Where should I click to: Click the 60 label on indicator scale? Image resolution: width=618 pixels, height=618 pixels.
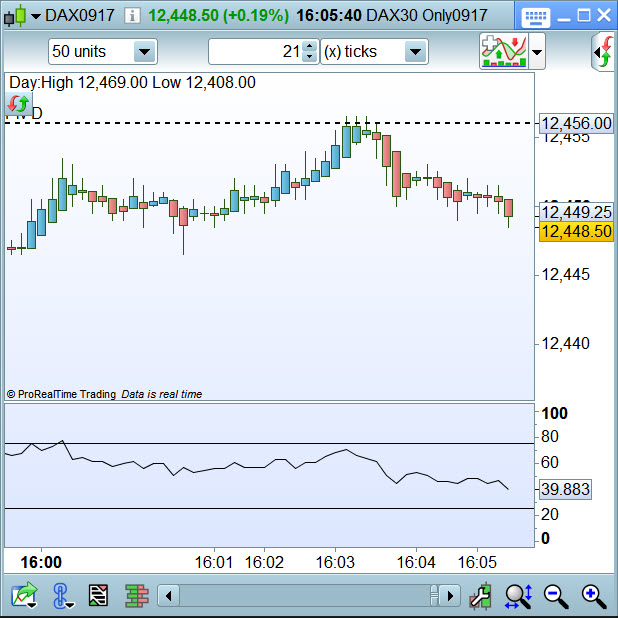click(549, 462)
